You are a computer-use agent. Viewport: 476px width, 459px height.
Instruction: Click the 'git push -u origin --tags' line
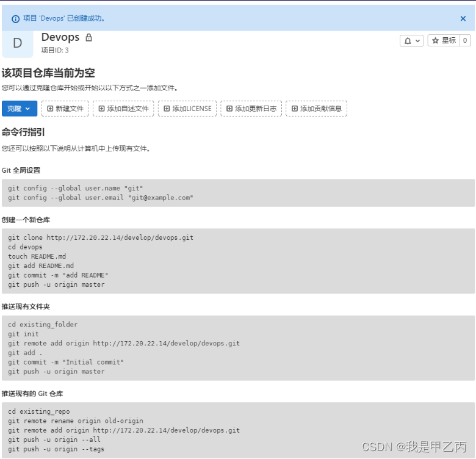point(56,449)
